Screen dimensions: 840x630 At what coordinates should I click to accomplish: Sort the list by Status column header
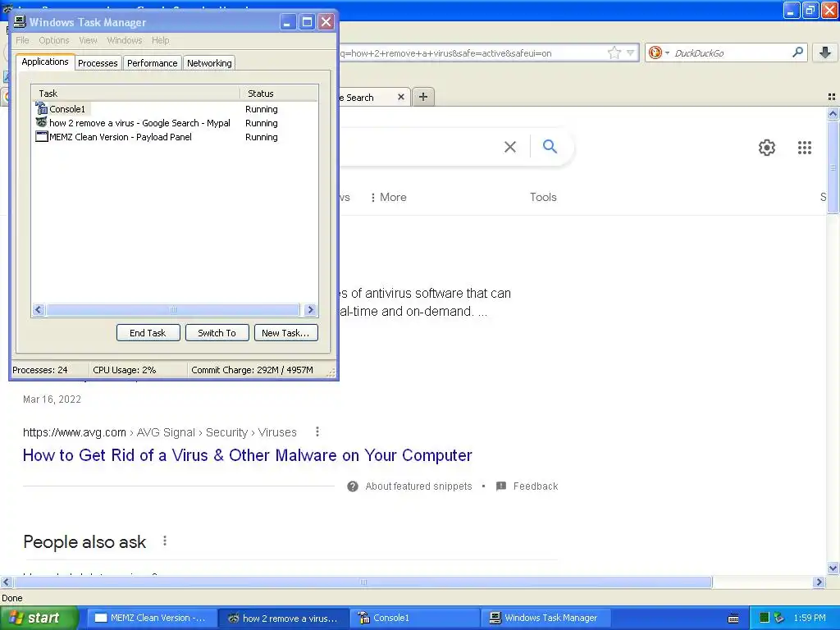279,94
